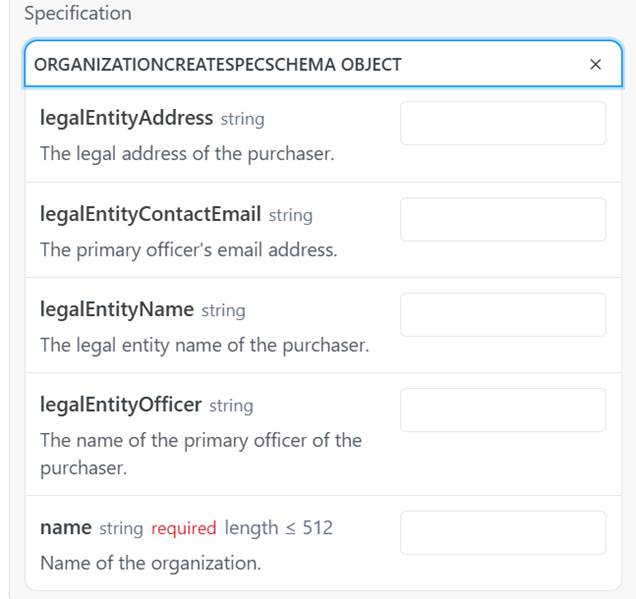Select the legalEntityContactEmail property name

pyautogui.click(x=150, y=214)
